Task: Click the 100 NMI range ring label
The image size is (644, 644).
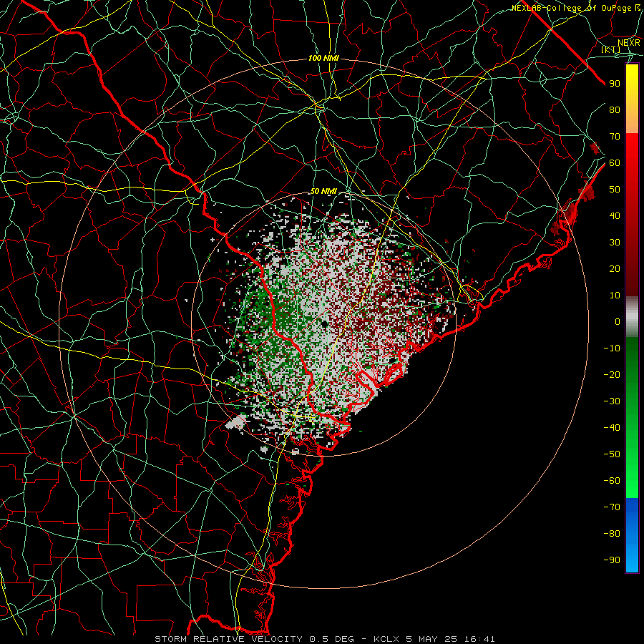Action: [x=323, y=59]
